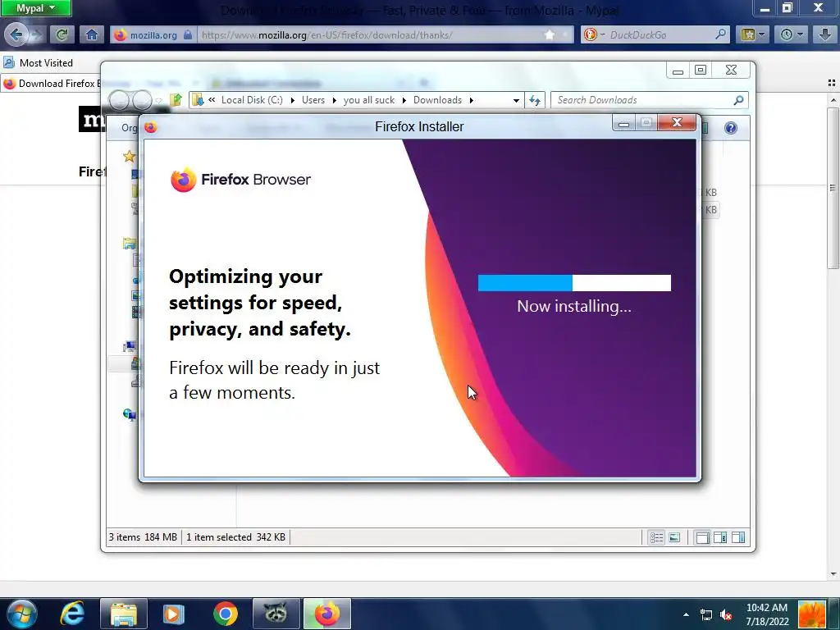Viewport: 840px width, 630px height.
Task: Click the Firefox Installer progress bar
Action: [574, 283]
